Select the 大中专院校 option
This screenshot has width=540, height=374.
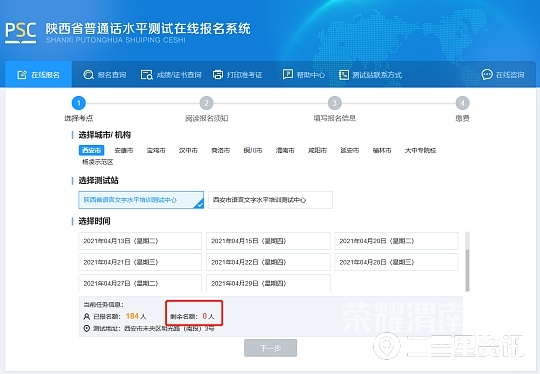click(x=420, y=150)
